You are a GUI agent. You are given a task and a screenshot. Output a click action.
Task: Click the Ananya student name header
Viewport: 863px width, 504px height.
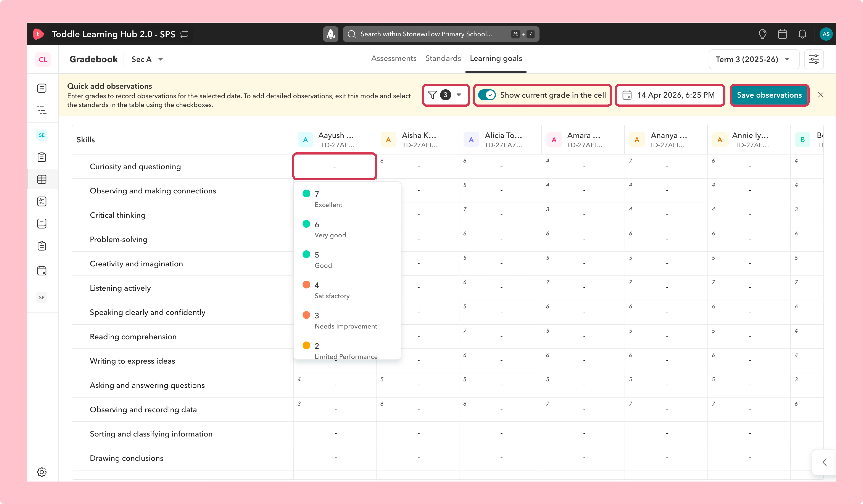pos(669,135)
